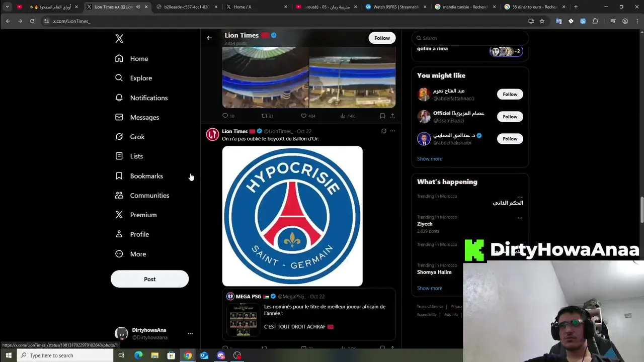Follow عصام العزيزي
This screenshot has height=362, width=644.
pos(510,117)
